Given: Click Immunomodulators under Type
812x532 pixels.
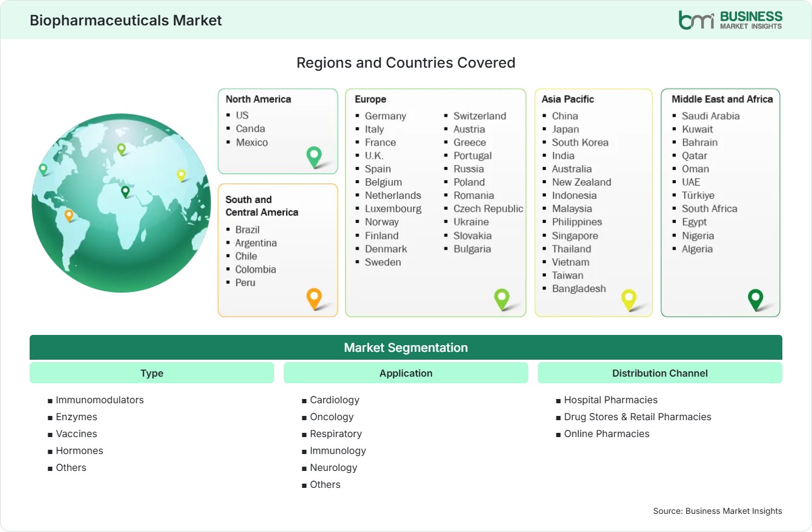Looking at the screenshot, I should [x=100, y=400].
